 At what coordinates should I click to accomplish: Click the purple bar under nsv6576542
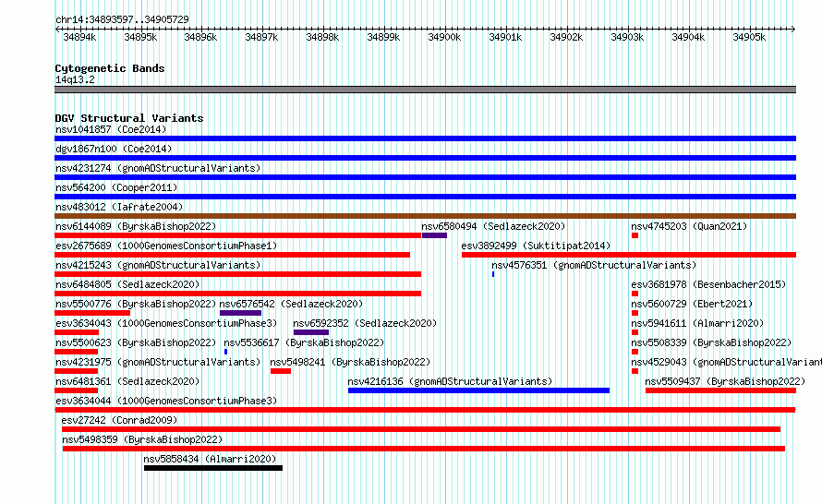tap(240, 313)
